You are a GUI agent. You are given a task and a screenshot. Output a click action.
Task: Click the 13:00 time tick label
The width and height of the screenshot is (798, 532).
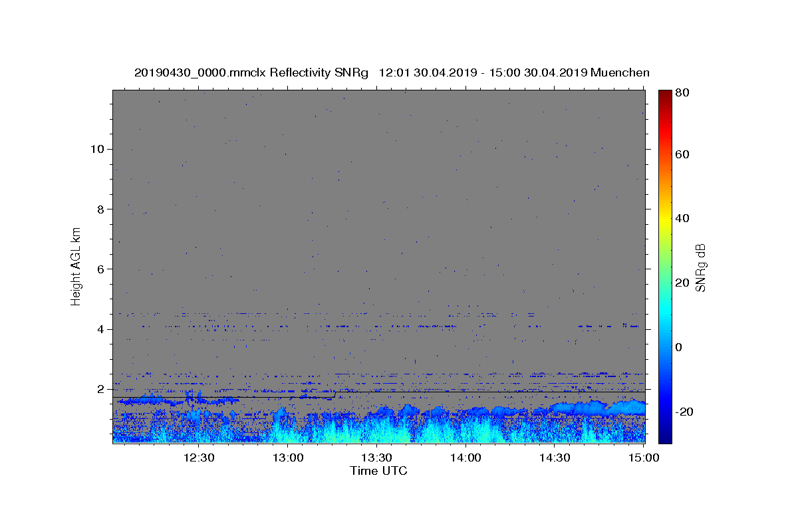click(x=288, y=458)
